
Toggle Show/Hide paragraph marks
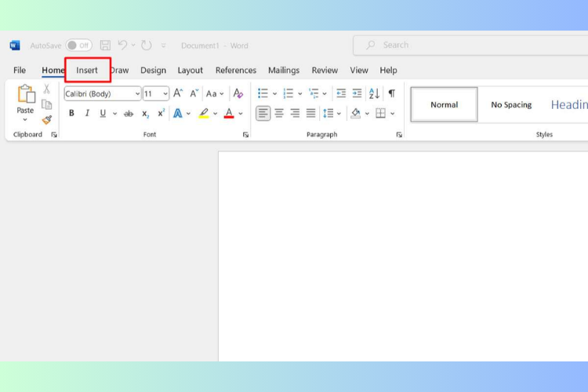pyautogui.click(x=391, y=93)
